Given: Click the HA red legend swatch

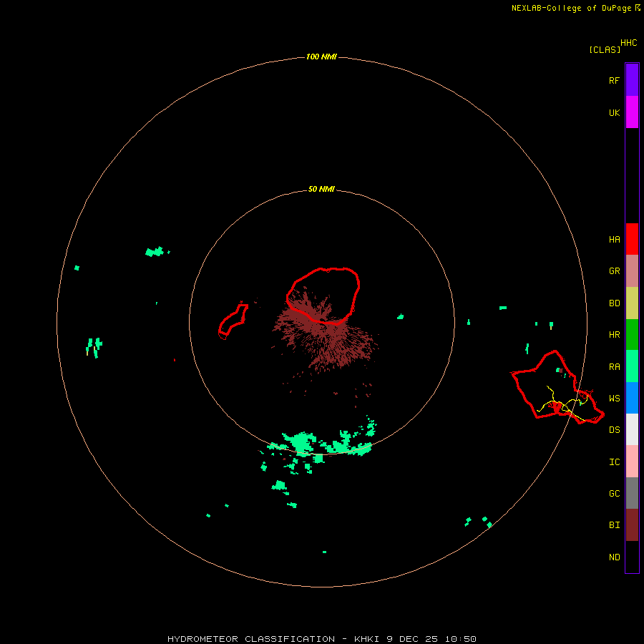Looking at the screenshot, I should (x=632, y=239).
